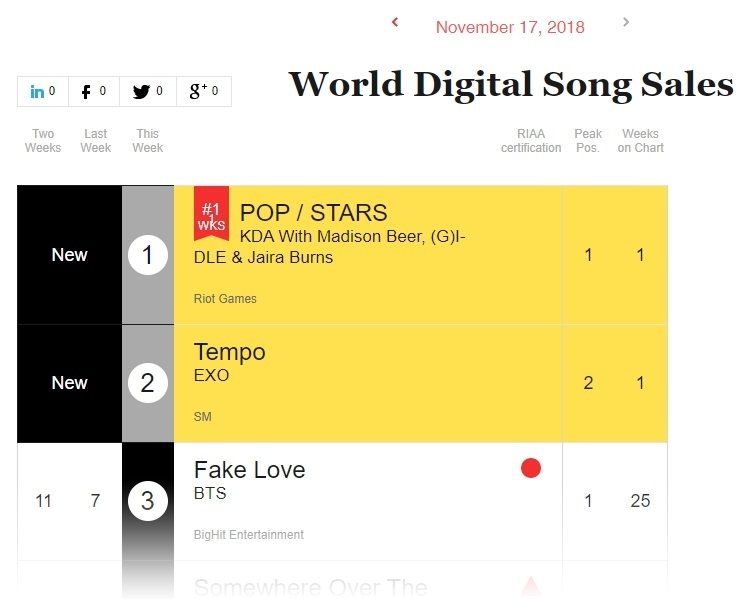Click the Peak Pos. column header
The height and width of the screenshot is (599, 749).
(x=588, y=141)
